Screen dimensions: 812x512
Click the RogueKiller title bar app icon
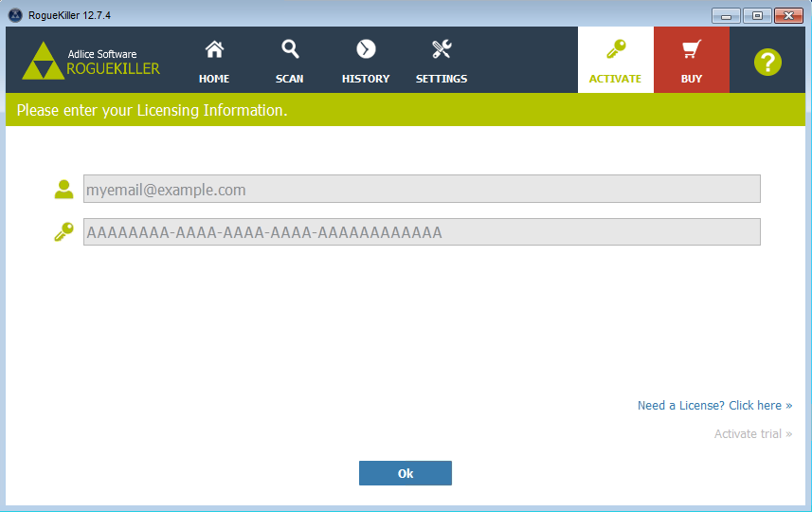click(x=15, y=15)
